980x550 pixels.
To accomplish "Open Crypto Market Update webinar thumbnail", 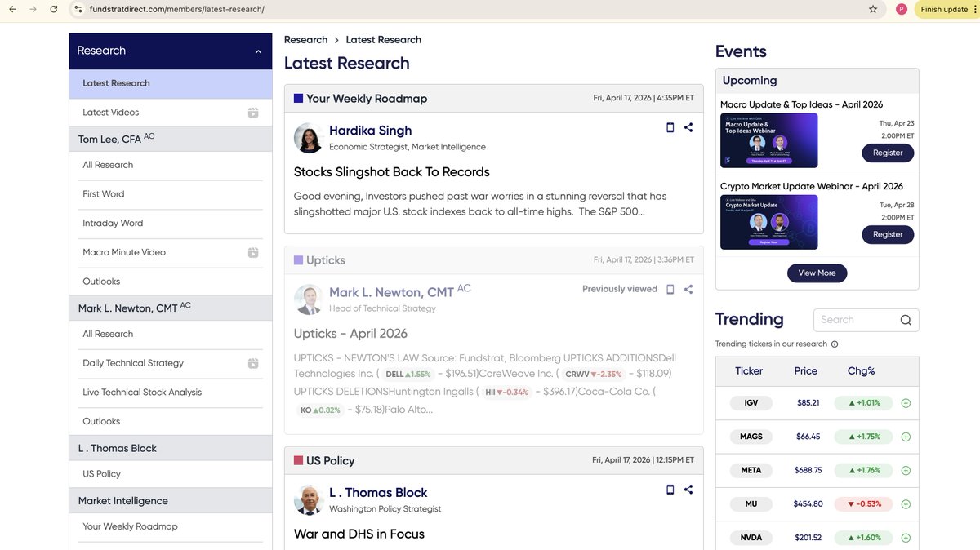I will (768, 222).
